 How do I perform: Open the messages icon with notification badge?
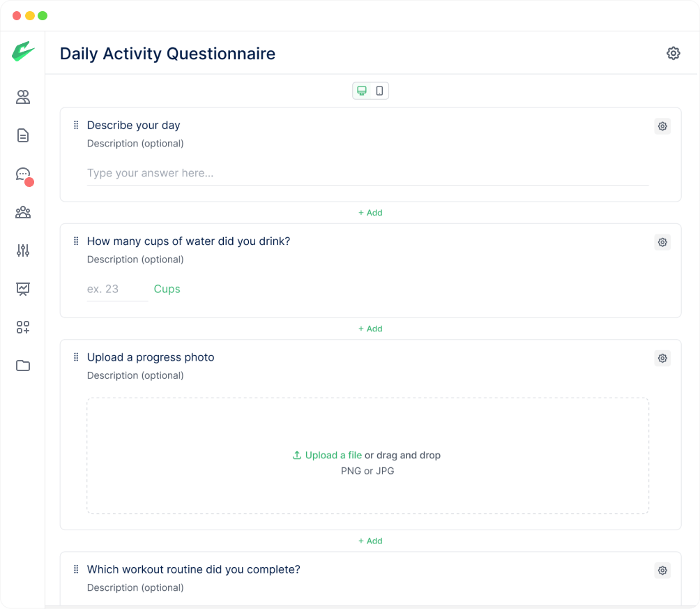coord(23,174)
